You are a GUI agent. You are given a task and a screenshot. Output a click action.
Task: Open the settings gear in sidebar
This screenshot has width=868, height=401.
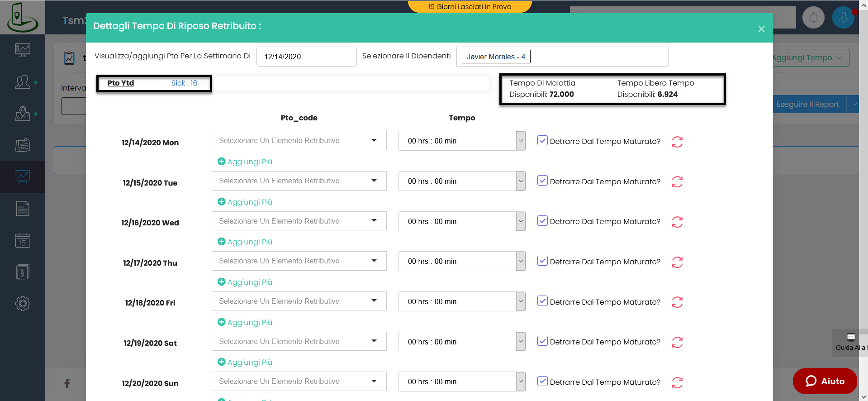[x=23, y=303]
